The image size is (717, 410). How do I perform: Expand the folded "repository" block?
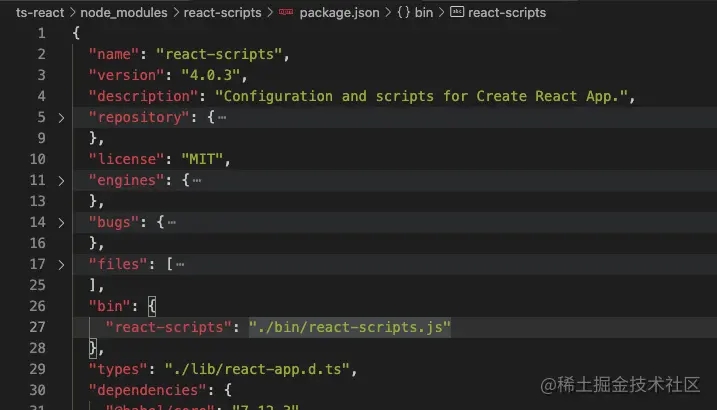tap(61, 118)
